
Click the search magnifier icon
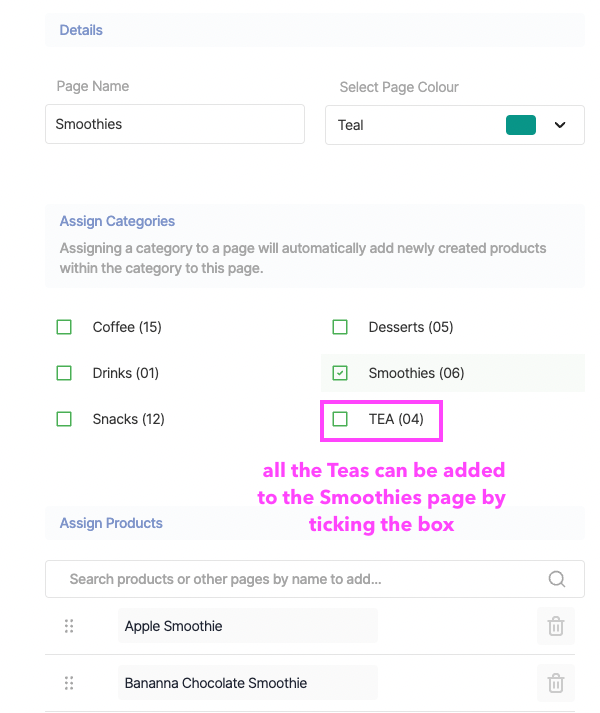point(557,579)
